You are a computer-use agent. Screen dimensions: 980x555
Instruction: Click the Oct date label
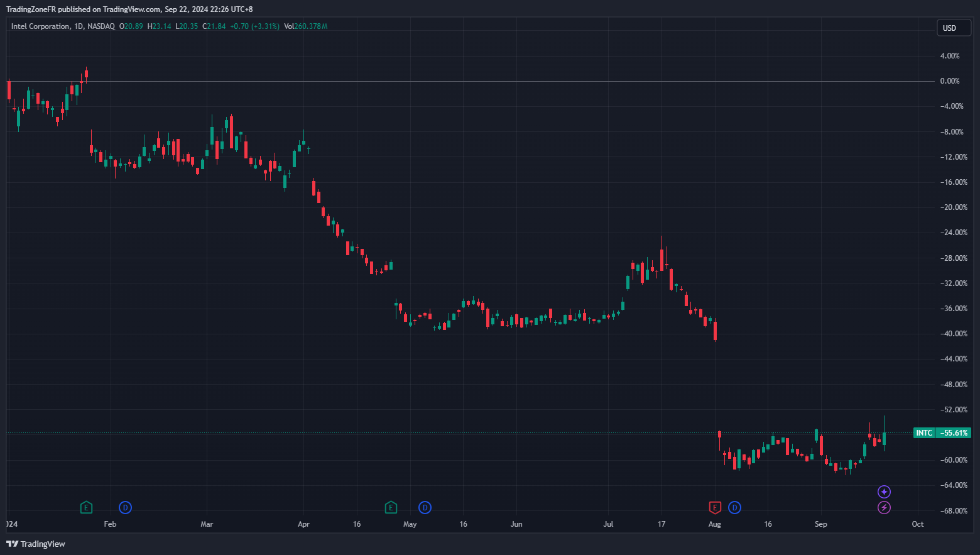pyautogui.click(x=918, y=524)
